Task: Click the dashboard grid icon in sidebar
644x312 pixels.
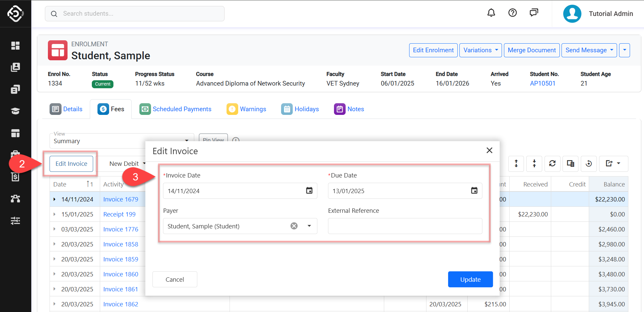Action: [15, 46]
